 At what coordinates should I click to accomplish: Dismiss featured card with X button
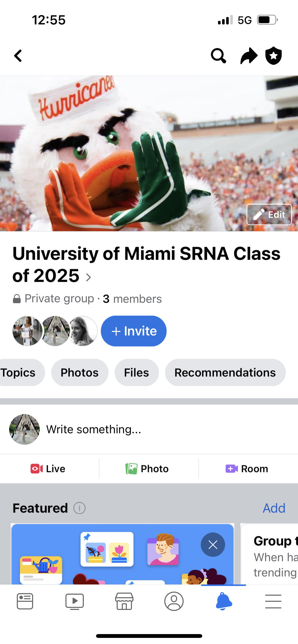213,545
